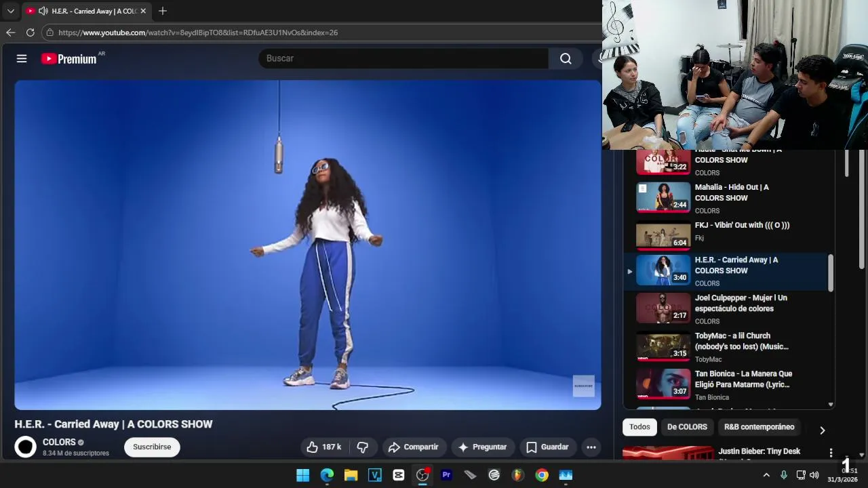Mute the tab via speaker icon
The width and height of the screenshot is (868, 488).
(x=43, y=11)
